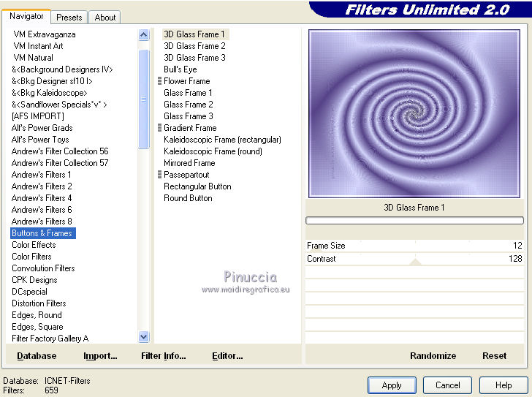Choose the Bull's Eye filter
532x397 pixels.
click(180, 69)
